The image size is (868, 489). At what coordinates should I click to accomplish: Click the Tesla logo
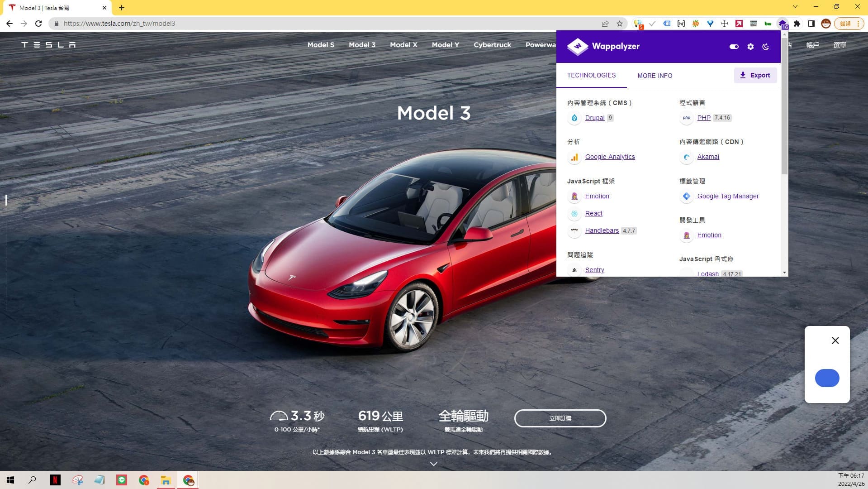pyautogui.click(x=48, y=45)
